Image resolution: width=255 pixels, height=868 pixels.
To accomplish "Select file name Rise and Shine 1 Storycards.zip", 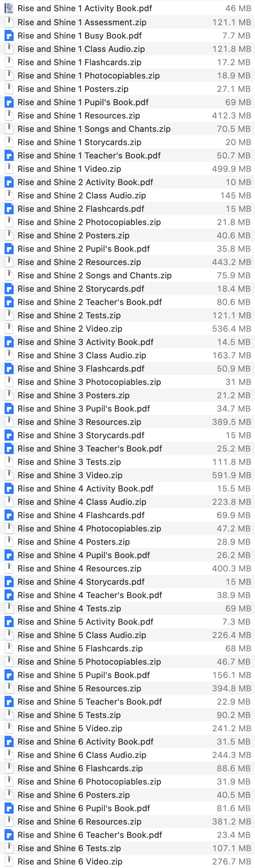I will (x=80, y=142).
